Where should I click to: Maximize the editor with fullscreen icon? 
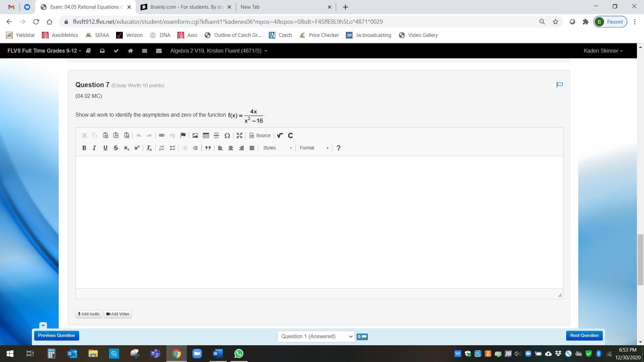pos(239,135)
